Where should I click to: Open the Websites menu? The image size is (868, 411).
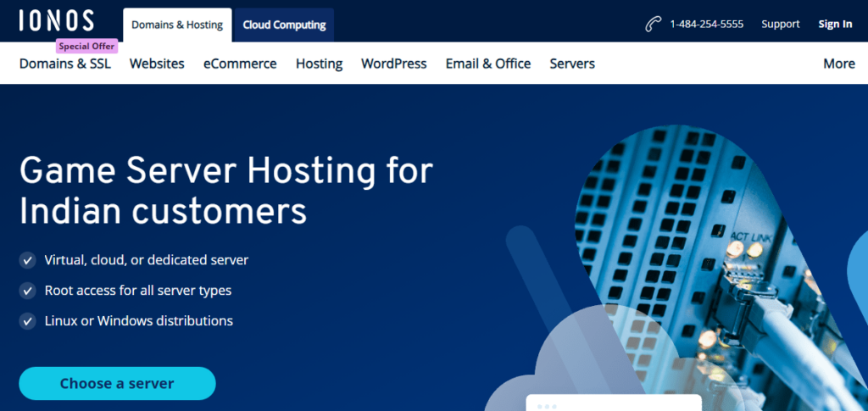pos(157,64)
